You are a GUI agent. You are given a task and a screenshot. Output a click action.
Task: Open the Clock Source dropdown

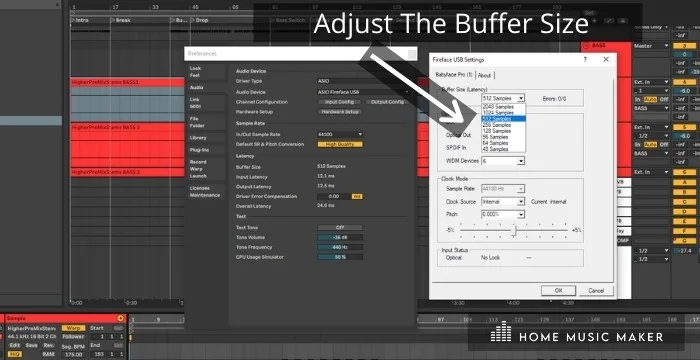point(503,202)
